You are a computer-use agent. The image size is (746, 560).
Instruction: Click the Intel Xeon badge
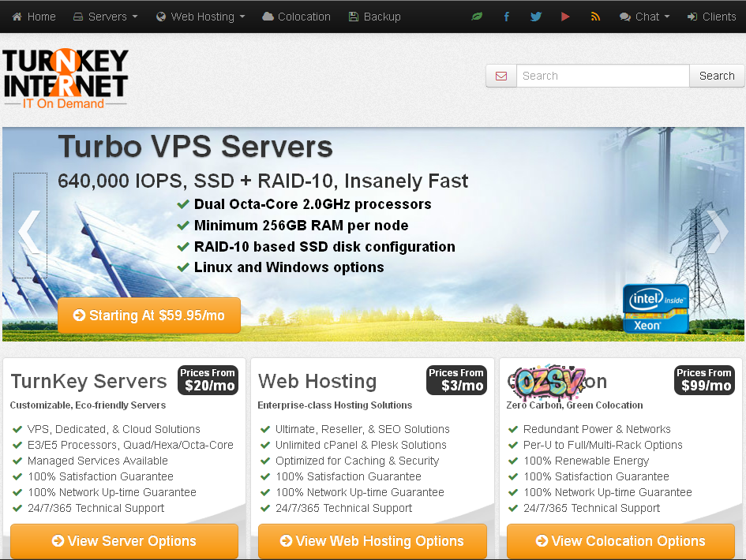pos(656,308)
